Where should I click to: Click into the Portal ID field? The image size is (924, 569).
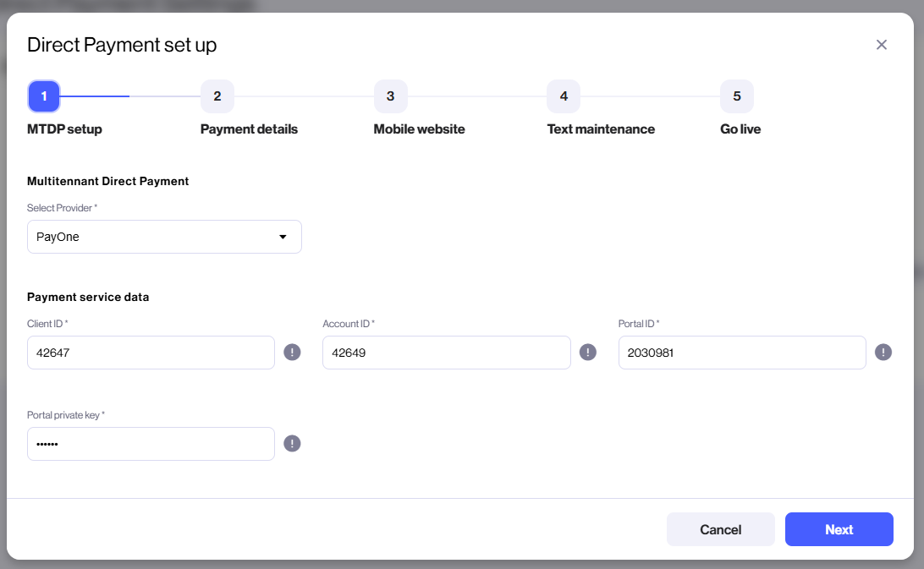(x=742, y=353)
